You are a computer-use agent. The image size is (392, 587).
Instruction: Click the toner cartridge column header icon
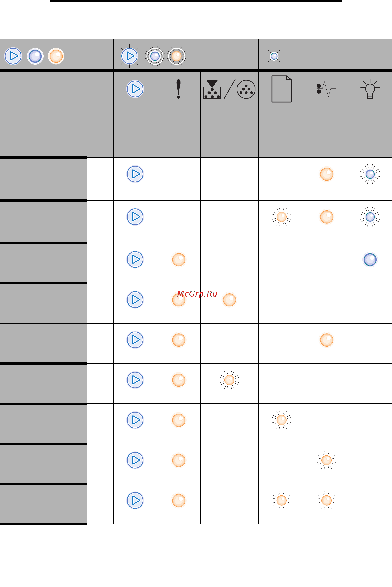(x=229, y=89)
